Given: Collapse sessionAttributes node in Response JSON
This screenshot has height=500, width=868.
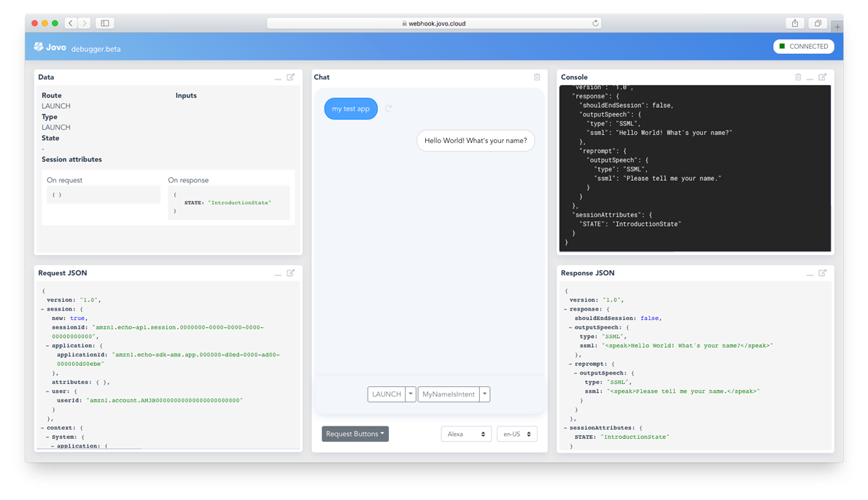Looking at the screenshot, I should click(x=566, y=428).
